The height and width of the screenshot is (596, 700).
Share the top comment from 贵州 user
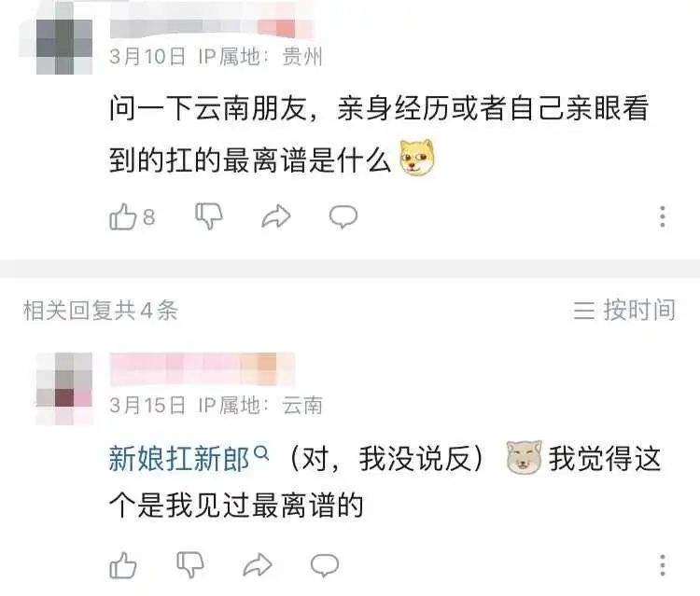[276, 216]
